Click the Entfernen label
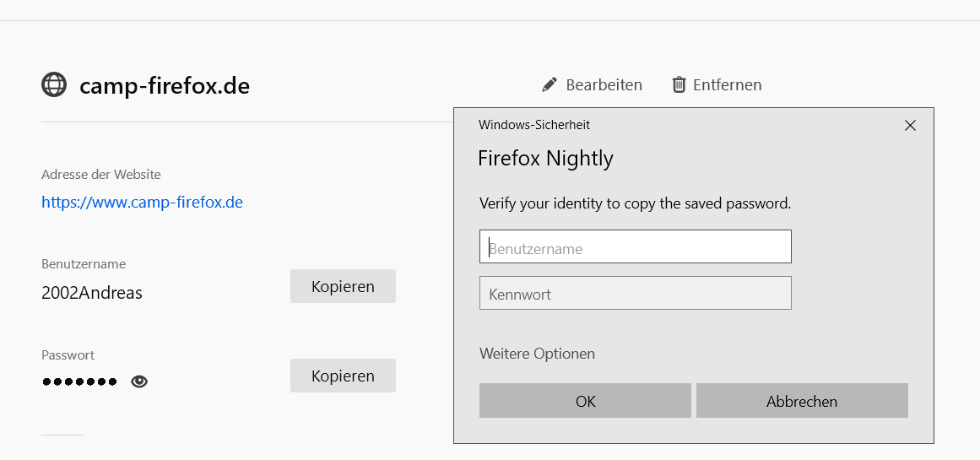980x460 pixels. click(727, 85)
